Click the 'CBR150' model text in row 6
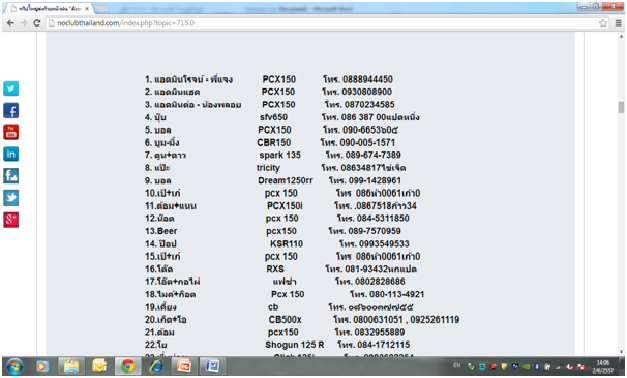 coord(274,142)
